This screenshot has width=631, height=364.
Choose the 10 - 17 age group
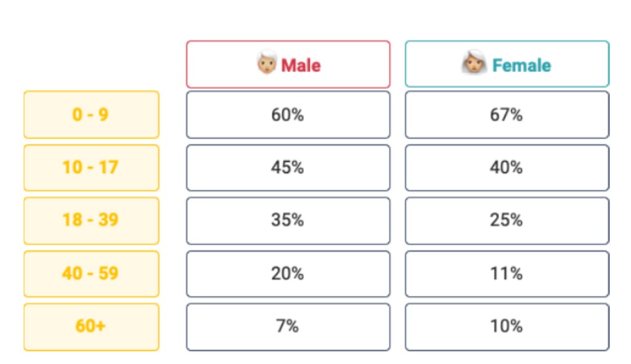click(91, 168)
